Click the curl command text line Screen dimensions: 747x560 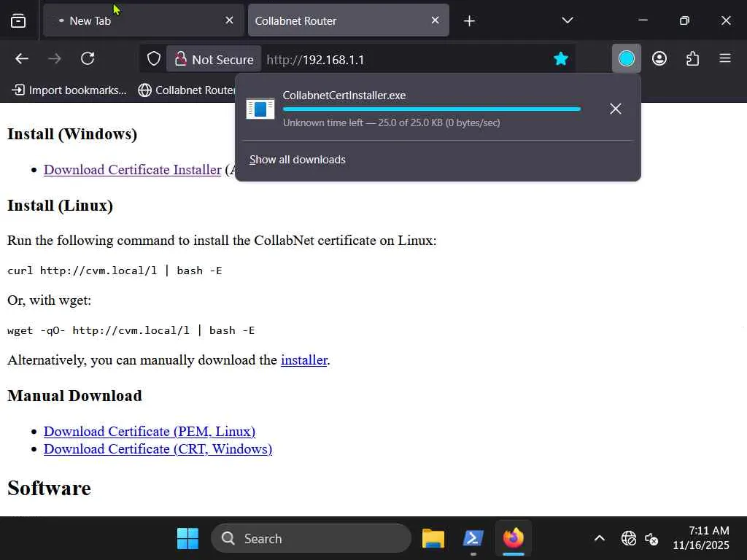tap(115, 271)
